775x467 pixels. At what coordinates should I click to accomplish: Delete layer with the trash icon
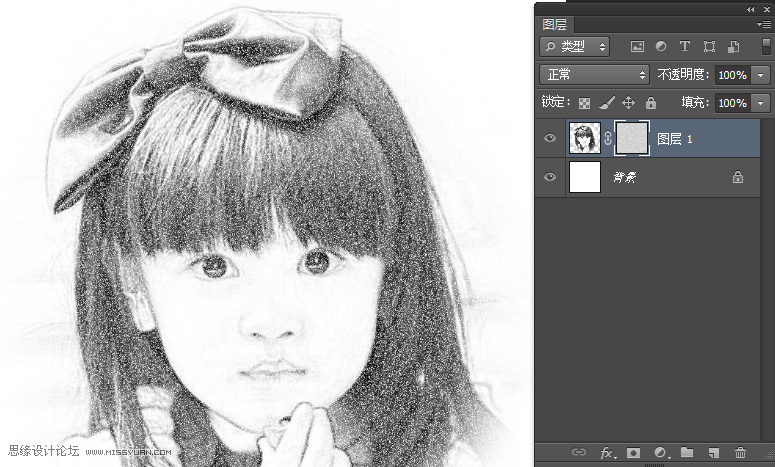740,452
